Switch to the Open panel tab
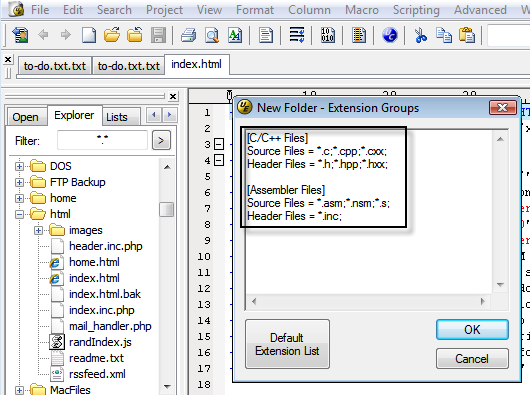The image size is (530, 395). coord(26,117)
